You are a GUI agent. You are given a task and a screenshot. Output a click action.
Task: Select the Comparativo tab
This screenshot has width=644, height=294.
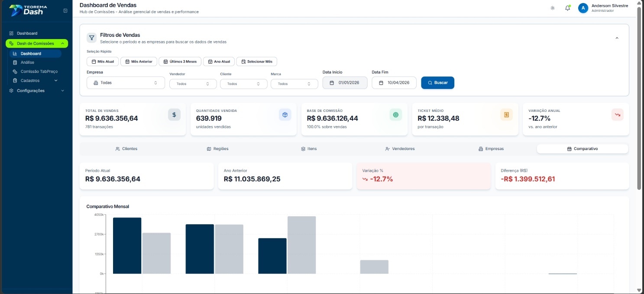point(583,149)
